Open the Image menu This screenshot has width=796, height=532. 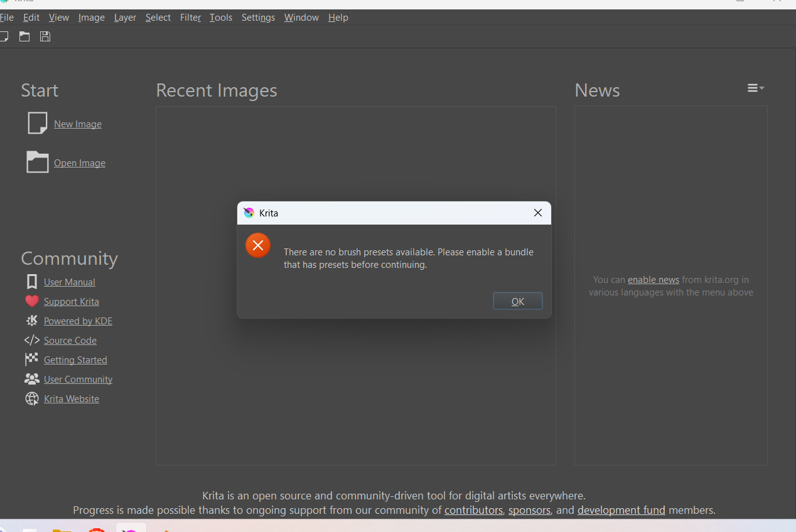pos(92,18)
